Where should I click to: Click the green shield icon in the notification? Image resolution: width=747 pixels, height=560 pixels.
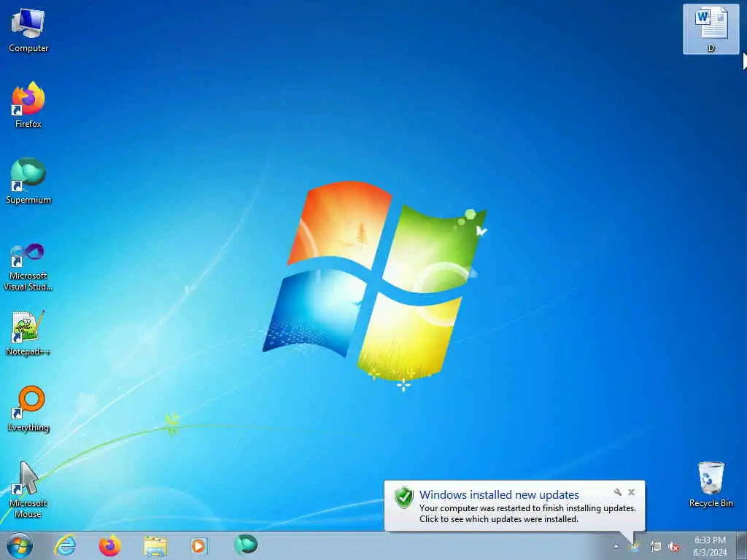[403, 497]
